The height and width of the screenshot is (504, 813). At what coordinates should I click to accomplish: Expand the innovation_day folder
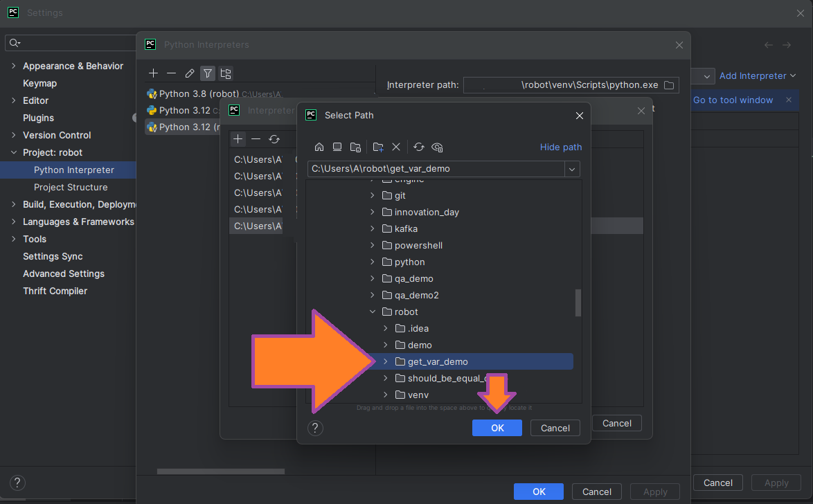coord(373,212)
